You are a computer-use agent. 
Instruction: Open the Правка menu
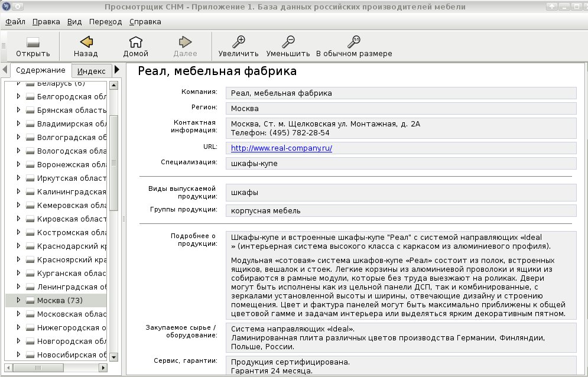tap(46, 22)
